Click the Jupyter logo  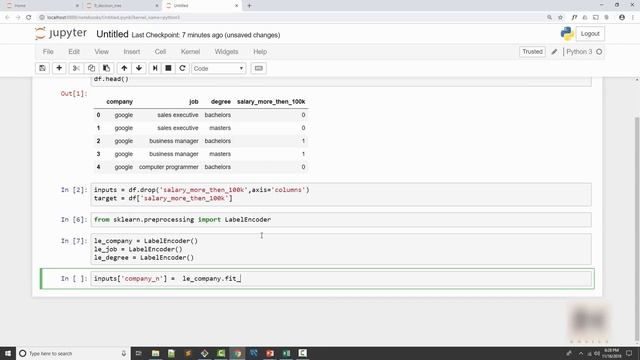coord(61,33)
